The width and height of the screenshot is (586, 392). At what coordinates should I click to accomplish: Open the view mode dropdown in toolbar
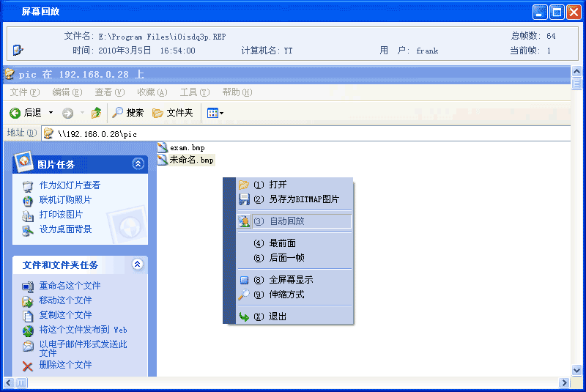tap(215, 113)
